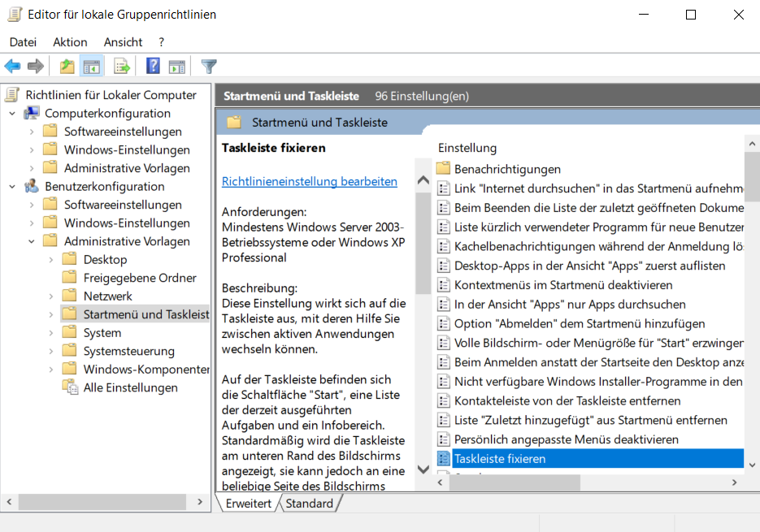The width and height of the screenshot is (760, 532).
Task: Toggle the action pane toolbar icon
Action: point(177,67)
